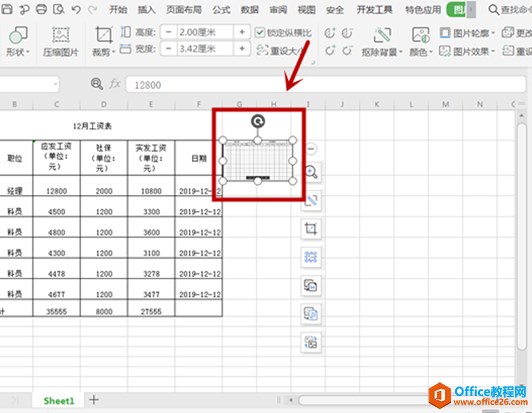Select column D header

coord(103,104)
